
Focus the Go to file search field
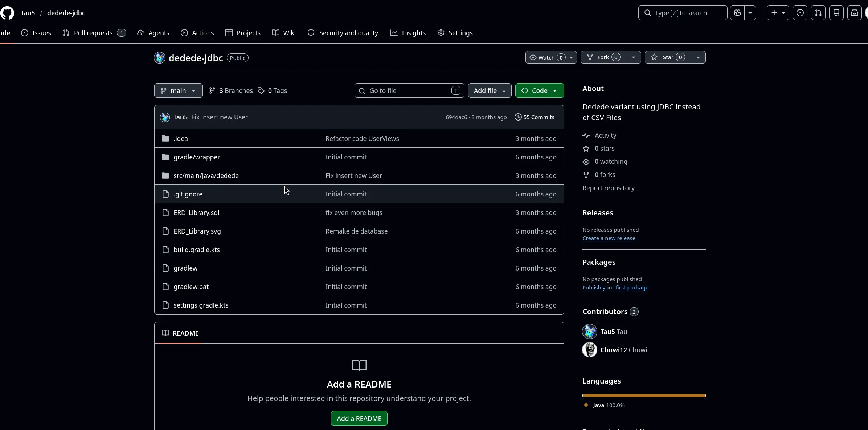tap(409, 90)
